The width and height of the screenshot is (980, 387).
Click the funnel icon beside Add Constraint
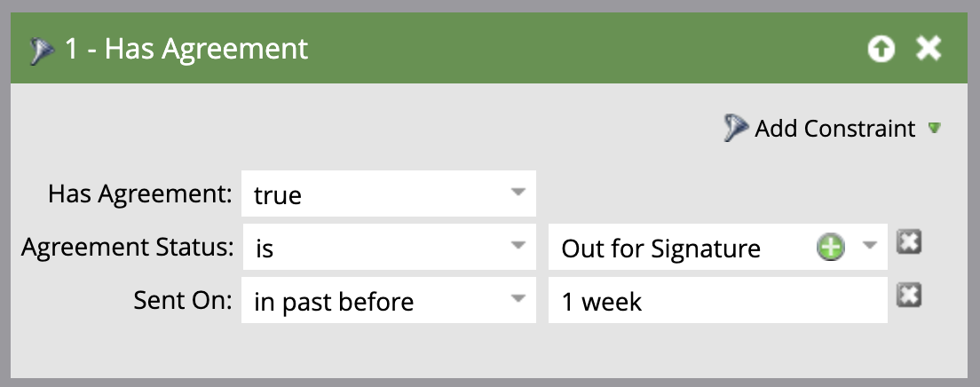(x=736, y=129)
